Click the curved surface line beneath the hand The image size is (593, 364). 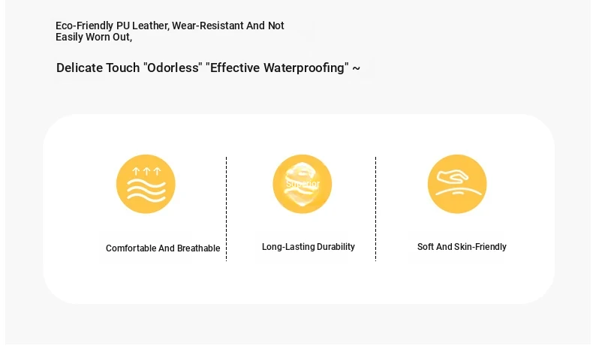pyautogui.click(x=459, y=191)
